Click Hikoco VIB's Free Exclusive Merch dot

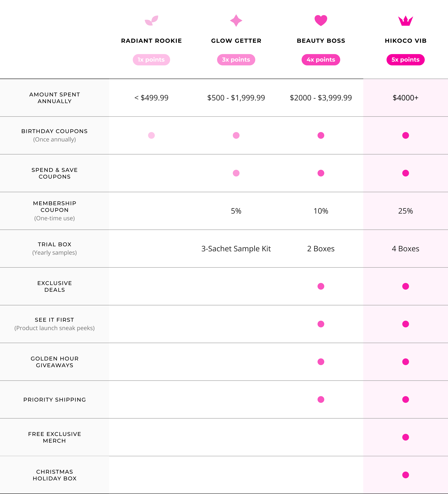click(x=406, y=437)
